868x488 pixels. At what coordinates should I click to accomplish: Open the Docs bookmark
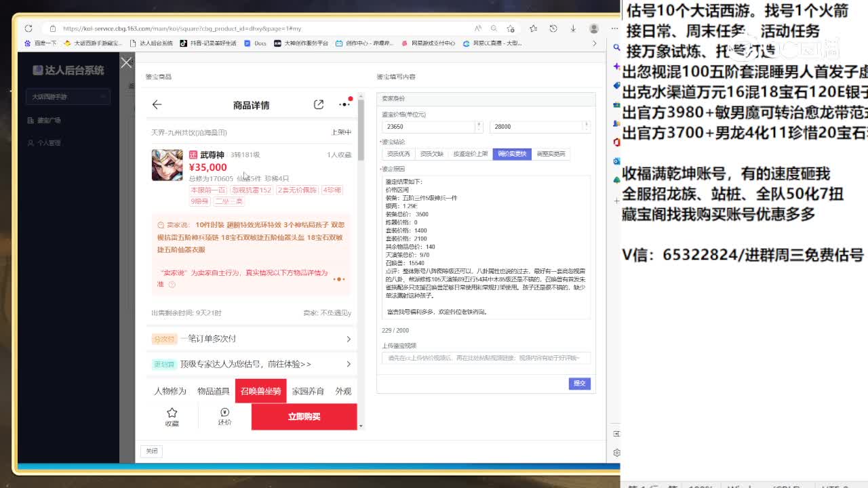click(255, 43)
